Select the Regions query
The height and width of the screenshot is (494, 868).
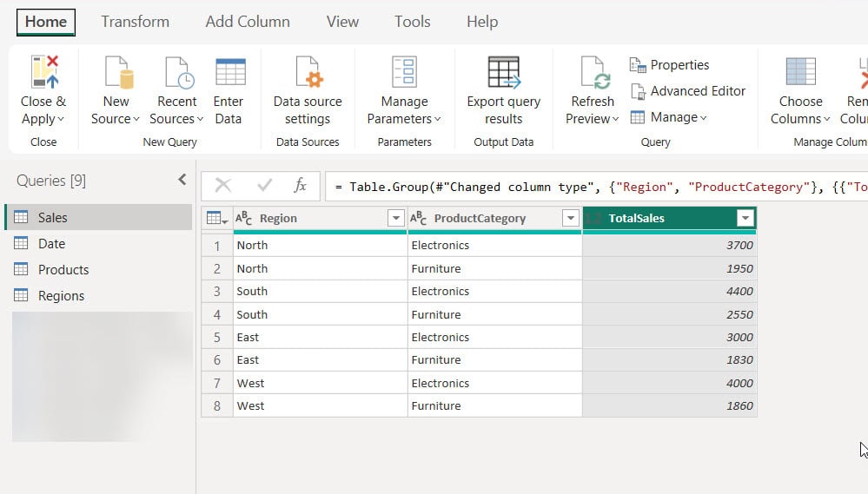(x=99, y=295)
